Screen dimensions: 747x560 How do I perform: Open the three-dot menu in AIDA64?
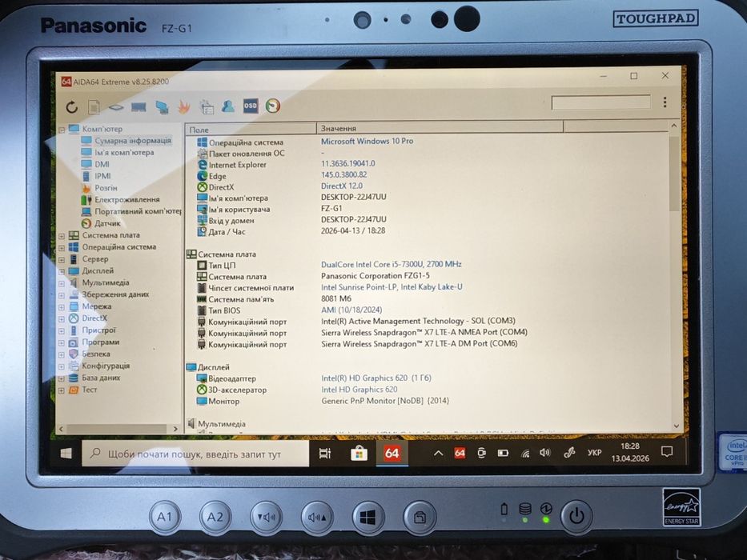click(x=665, y=102)
